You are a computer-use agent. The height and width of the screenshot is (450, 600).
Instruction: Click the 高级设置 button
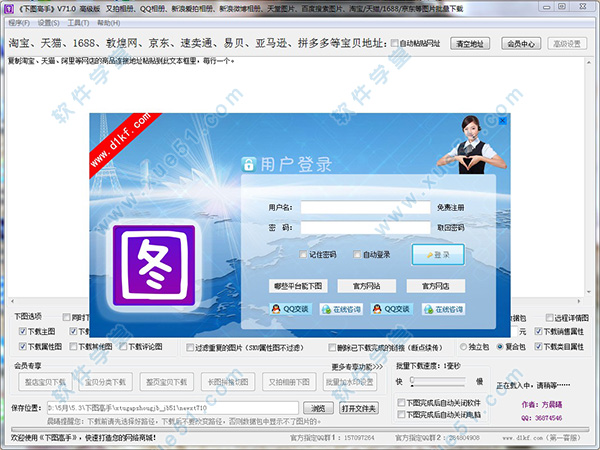(x=567, y=44)
